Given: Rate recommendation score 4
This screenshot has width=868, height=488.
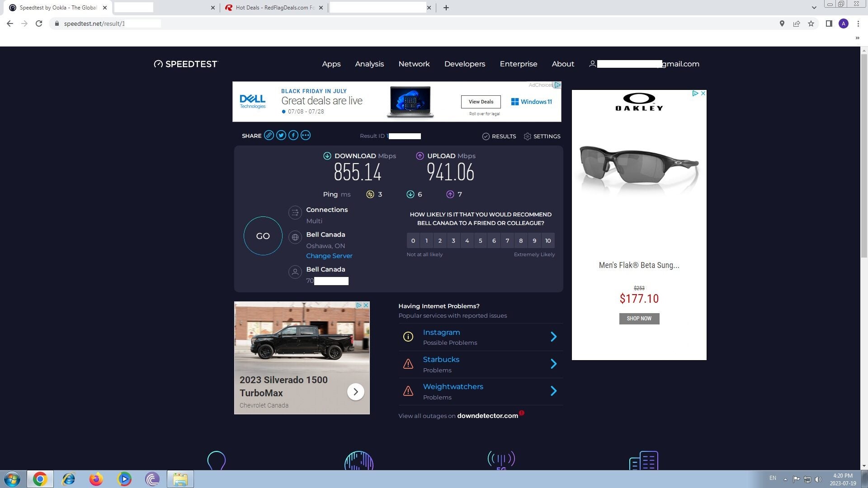Looking at the screenshot, I should pyautogui.click(x=467, y=241).
